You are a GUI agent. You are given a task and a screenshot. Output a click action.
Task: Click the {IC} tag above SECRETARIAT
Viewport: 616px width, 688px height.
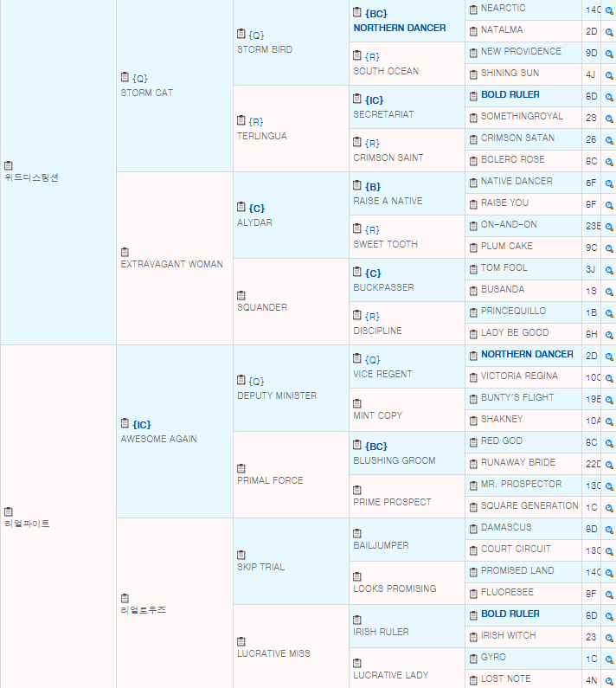coord(375,100)
